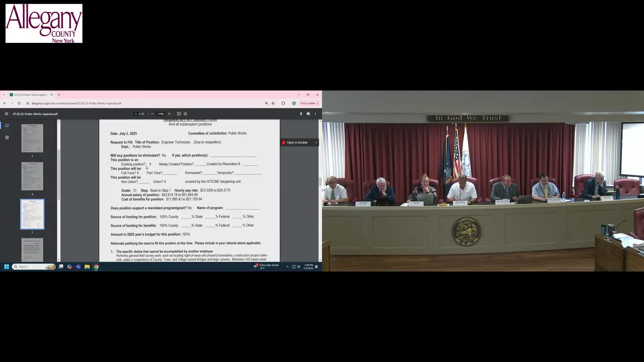Select the page thumbnails view icon
The height and width of the screenshot is (362, 644).
coord(7,125)
